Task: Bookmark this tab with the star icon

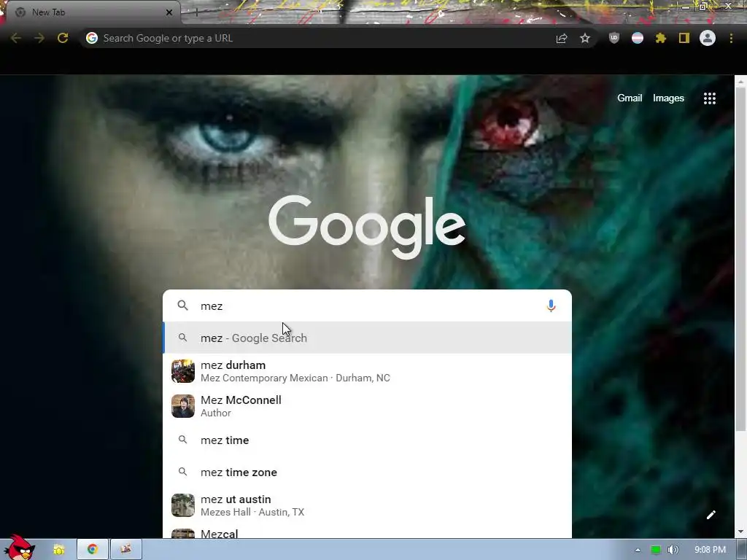Action: point(585,38)
